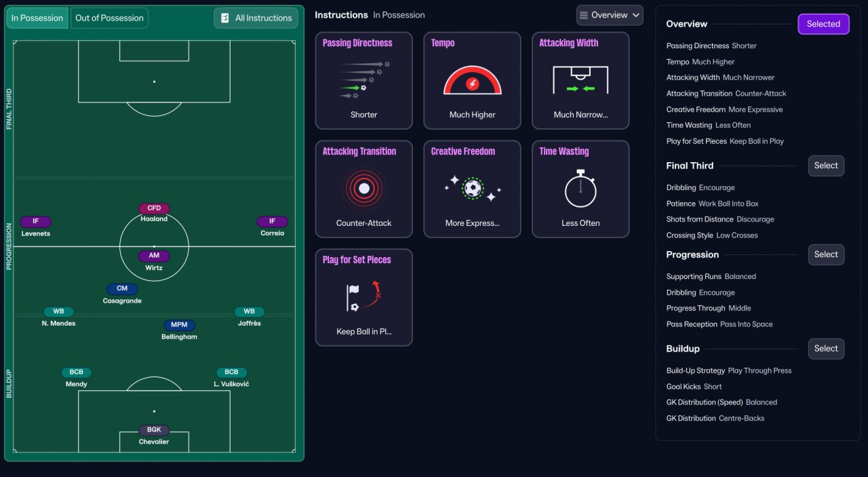The height and width of the screenshot is (477, 868).
Task: Click the Creative Freedom sparkling ball icon
Action: (473, 189)
